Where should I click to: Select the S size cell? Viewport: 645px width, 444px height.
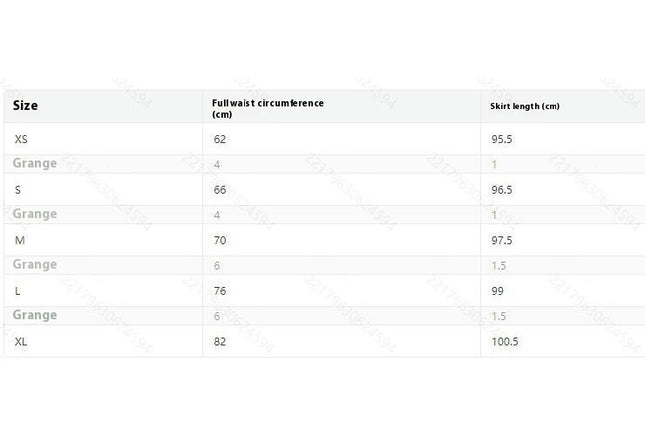point(18,190)
